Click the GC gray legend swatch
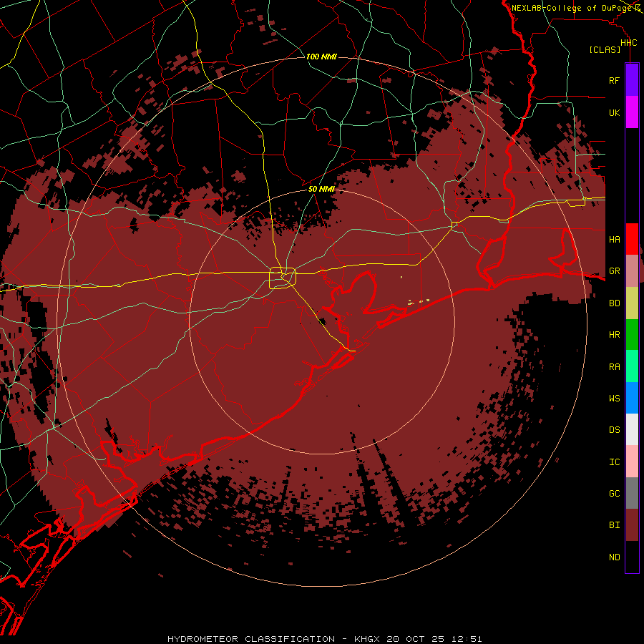Image resolution: width=644 pixels, height=644 pixels. [x=632, y=493]
